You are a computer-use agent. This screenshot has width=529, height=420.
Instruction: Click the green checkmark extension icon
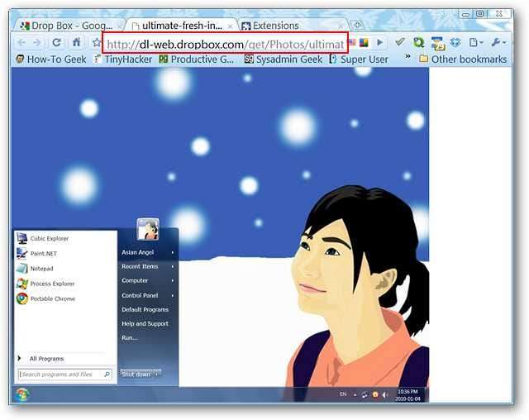tap(400, 42)
